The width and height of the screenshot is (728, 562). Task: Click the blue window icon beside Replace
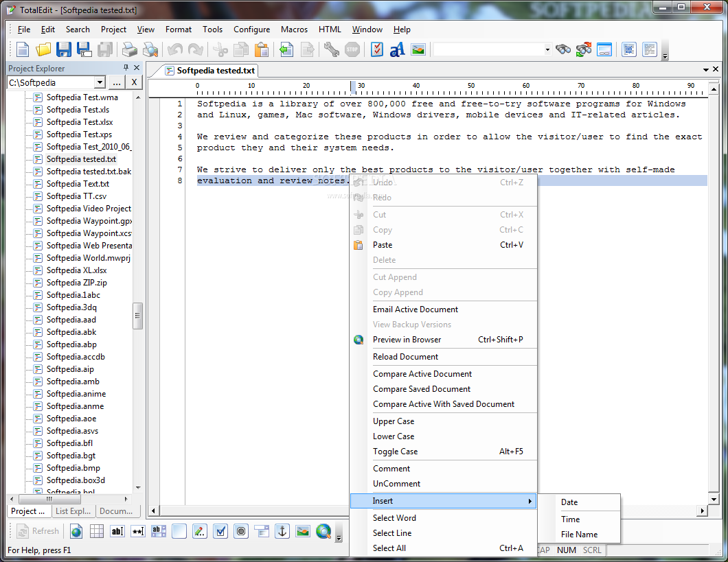coord(604,49)
